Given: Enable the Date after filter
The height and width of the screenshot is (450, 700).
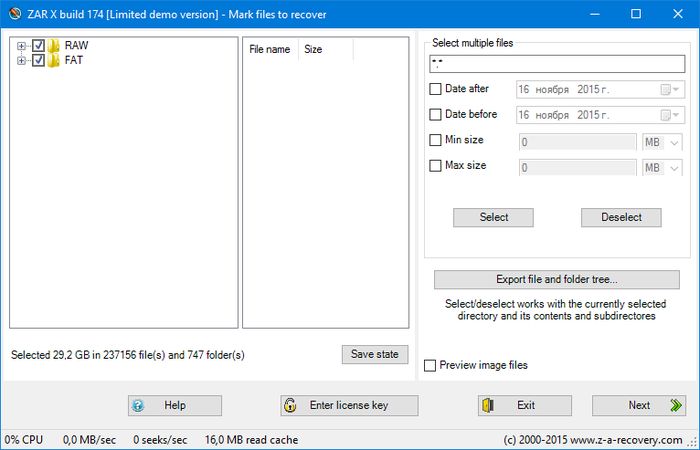Looking at the screenshot, I should pyautogui.click(x=435, y=89).
